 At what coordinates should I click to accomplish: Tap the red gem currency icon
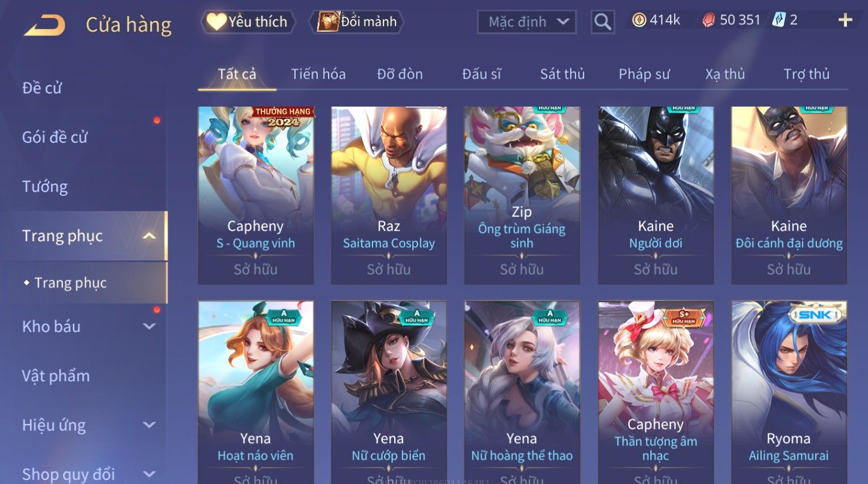pos(709,20)
